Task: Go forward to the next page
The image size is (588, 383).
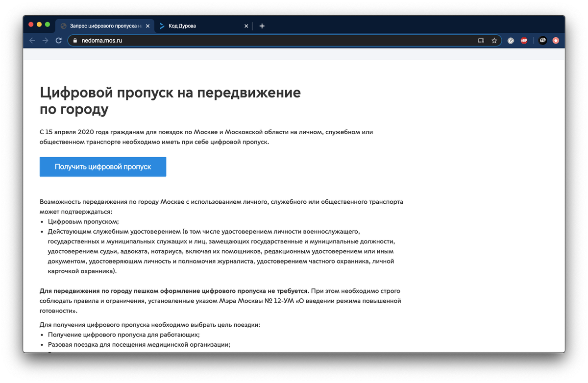Action: click(x=46, y=41)
